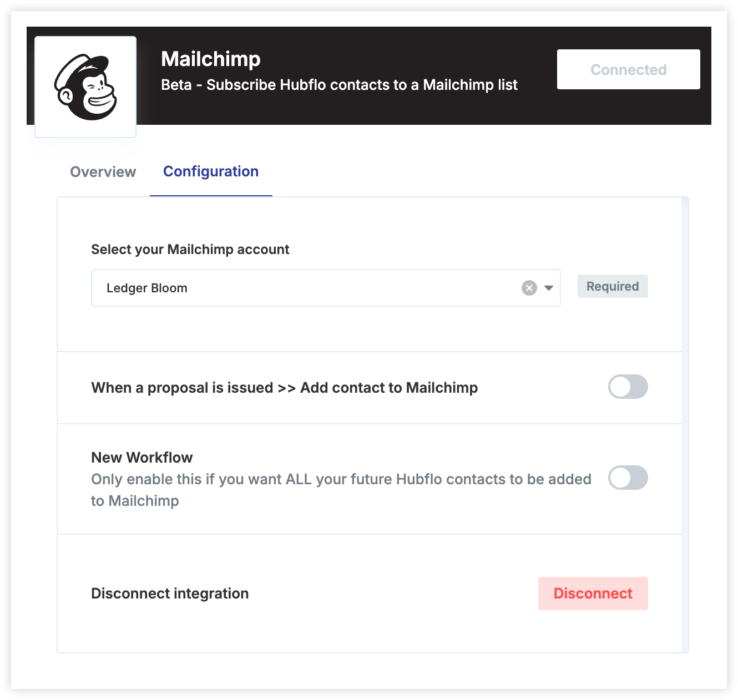
Task: Click the Ledger Bloom selected value
Action: (147, 288)
